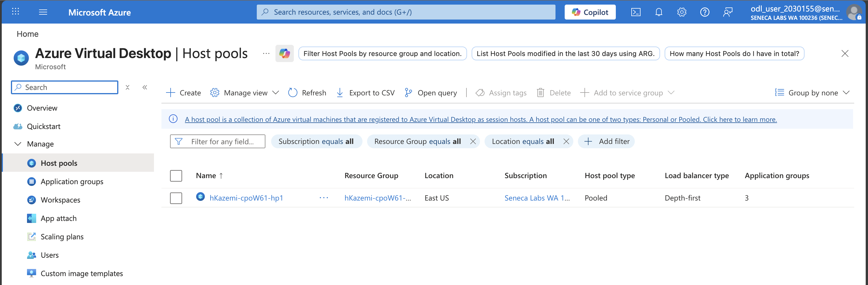Open portal settings gear
This screenshot has width=868, height=285.
[682, 12]
